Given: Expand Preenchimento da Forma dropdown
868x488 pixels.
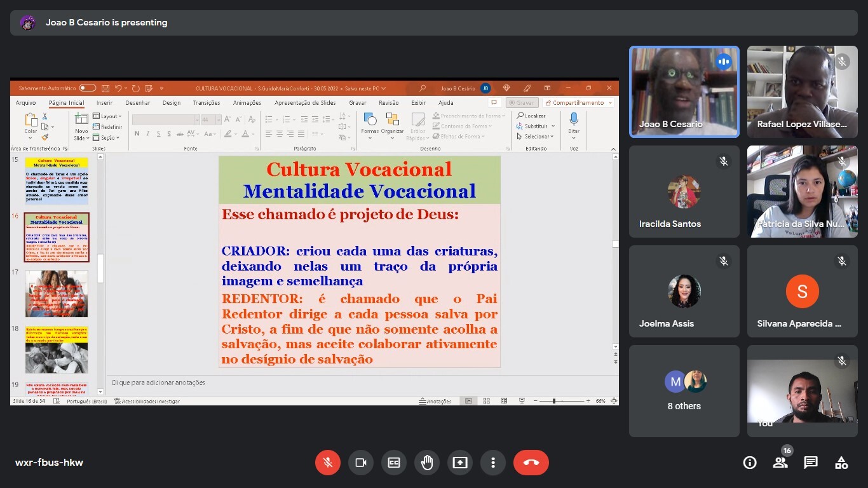Looking at the screenshot, I should [x=469, y=116].
